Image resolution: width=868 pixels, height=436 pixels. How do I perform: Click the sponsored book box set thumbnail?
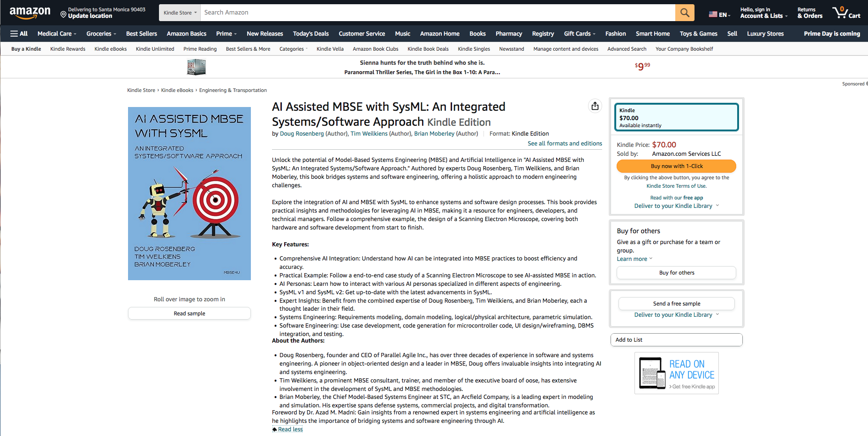196,67
